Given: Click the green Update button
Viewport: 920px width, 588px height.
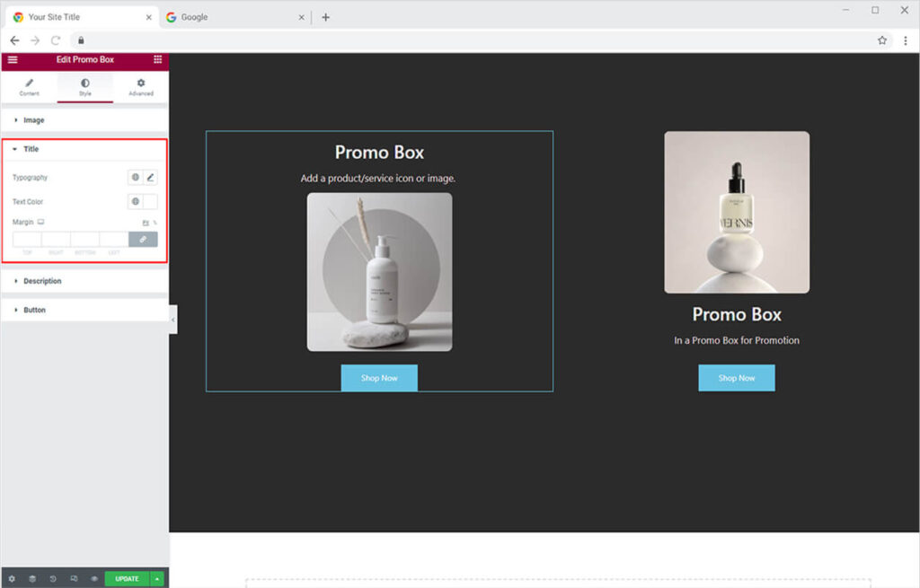Looking at the screenshot, I should click(x=127, y=579).
